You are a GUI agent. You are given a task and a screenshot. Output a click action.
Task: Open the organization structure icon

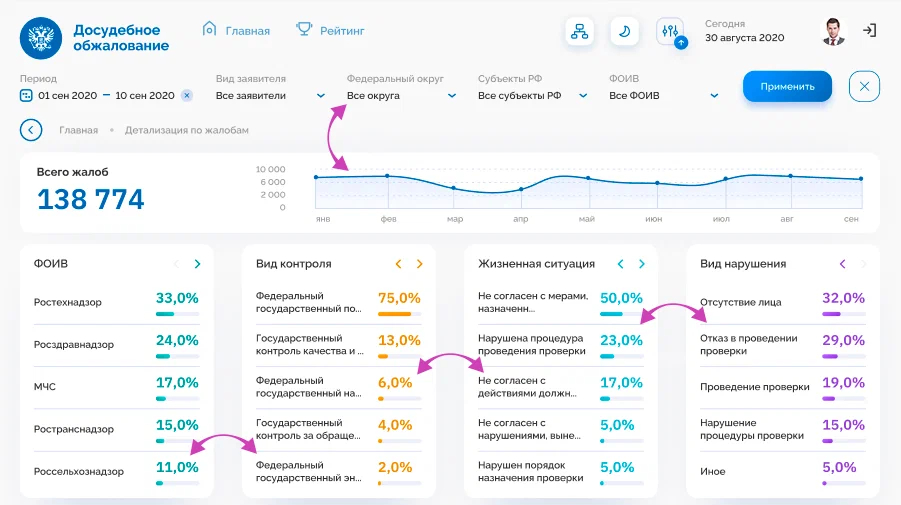[x=579, y=31]
